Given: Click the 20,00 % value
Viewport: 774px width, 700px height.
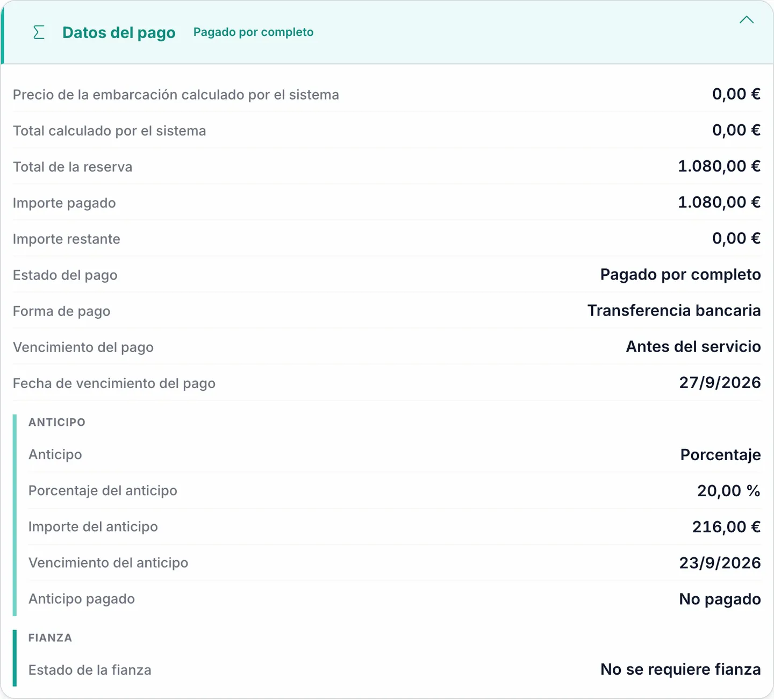Looking at the screenshot, I should [x=729, y=490].
